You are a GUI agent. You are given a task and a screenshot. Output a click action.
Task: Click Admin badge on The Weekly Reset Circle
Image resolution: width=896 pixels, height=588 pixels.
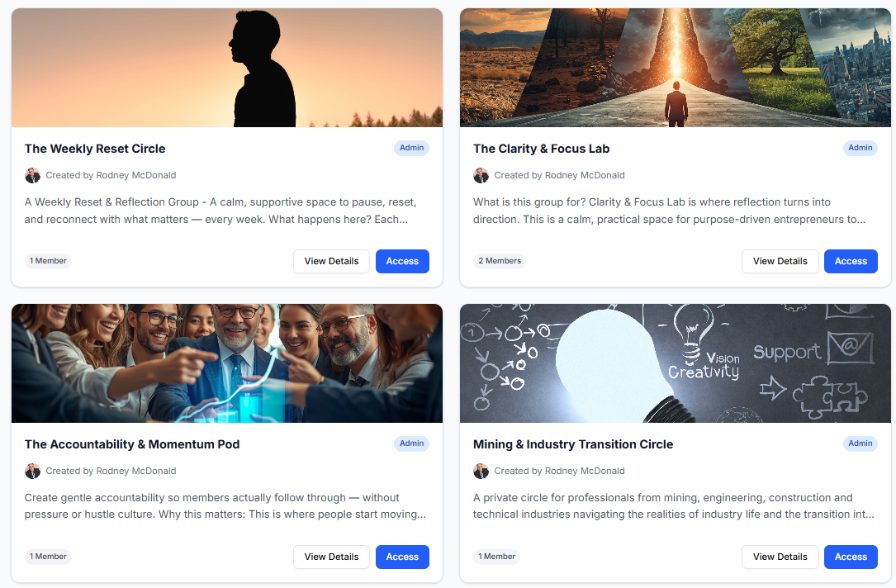(411, 148)
